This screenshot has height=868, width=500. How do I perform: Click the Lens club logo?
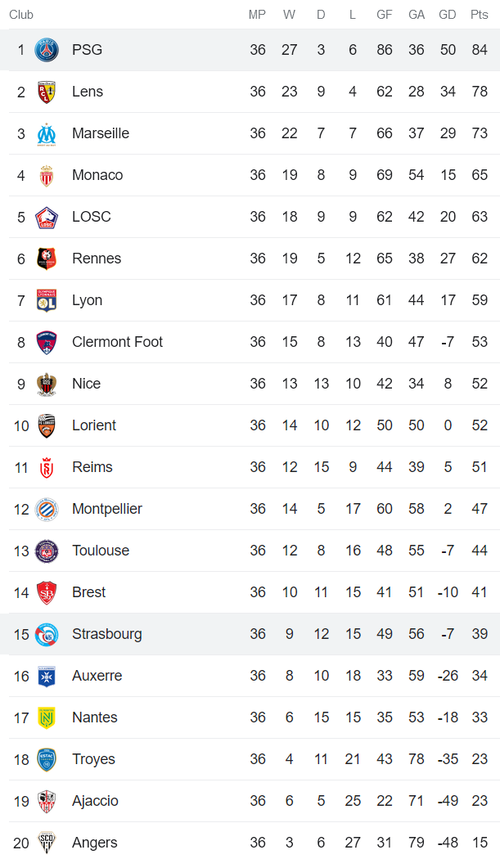tap(47, 92)
